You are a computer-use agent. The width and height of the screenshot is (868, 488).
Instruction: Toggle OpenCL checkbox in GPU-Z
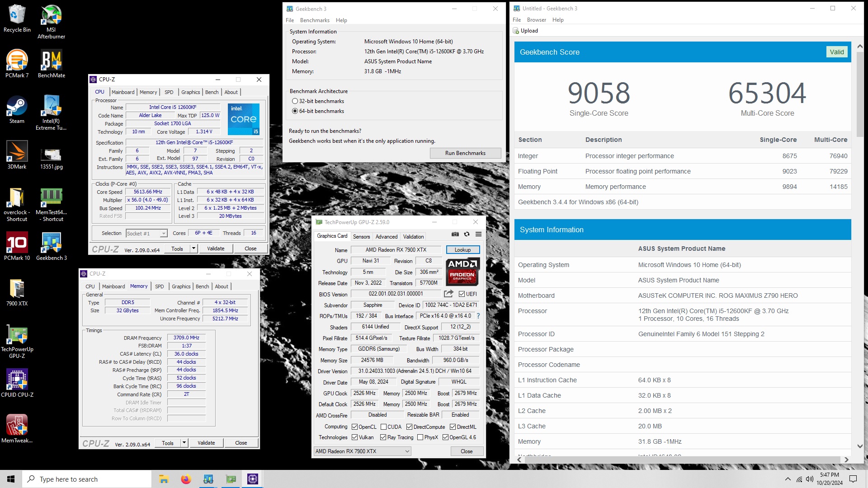tap(354, 427)
